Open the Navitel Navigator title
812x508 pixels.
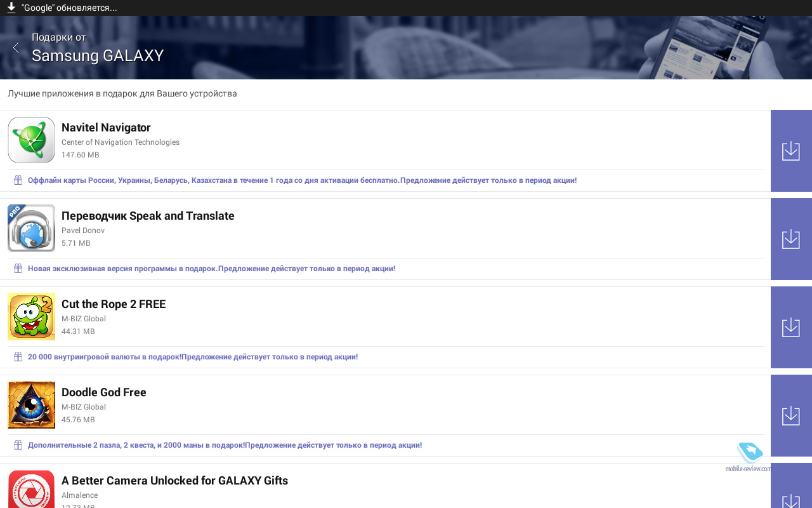[106, 128]
